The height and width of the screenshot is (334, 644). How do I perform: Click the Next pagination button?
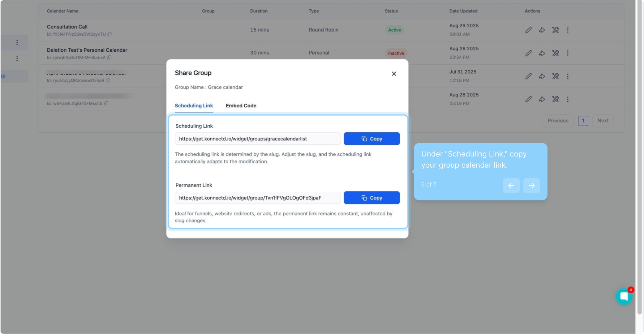(603, 121)
